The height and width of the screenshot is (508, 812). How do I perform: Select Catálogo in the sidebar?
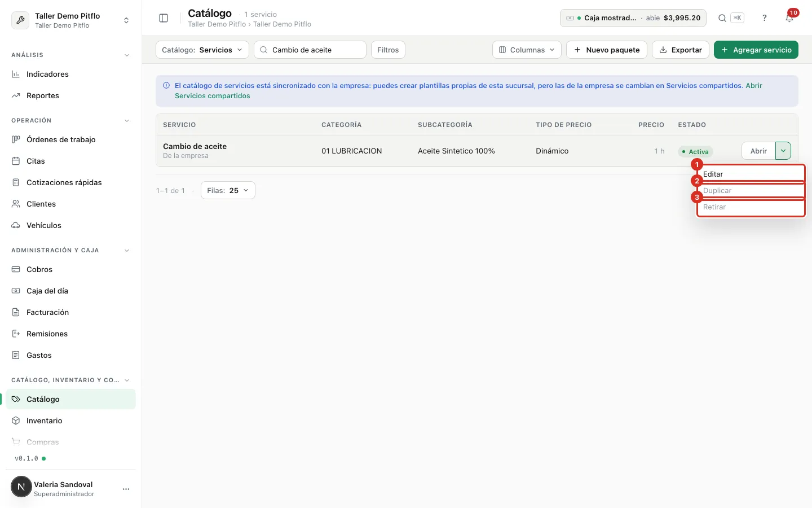tap(70, 399)
